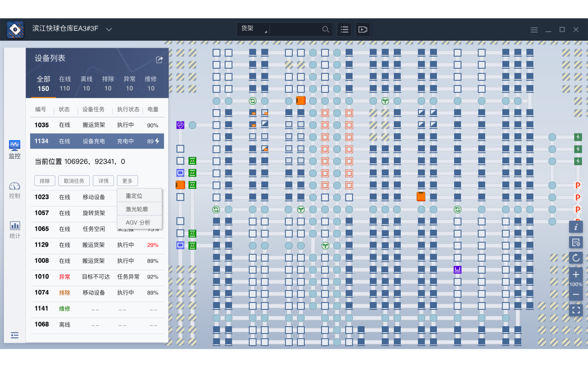Image resolution: width=588 pixels, height=367 pixels.
Task: Switch to the 异常 device tab
Action: pyautogui.click(x=129, y=83)
